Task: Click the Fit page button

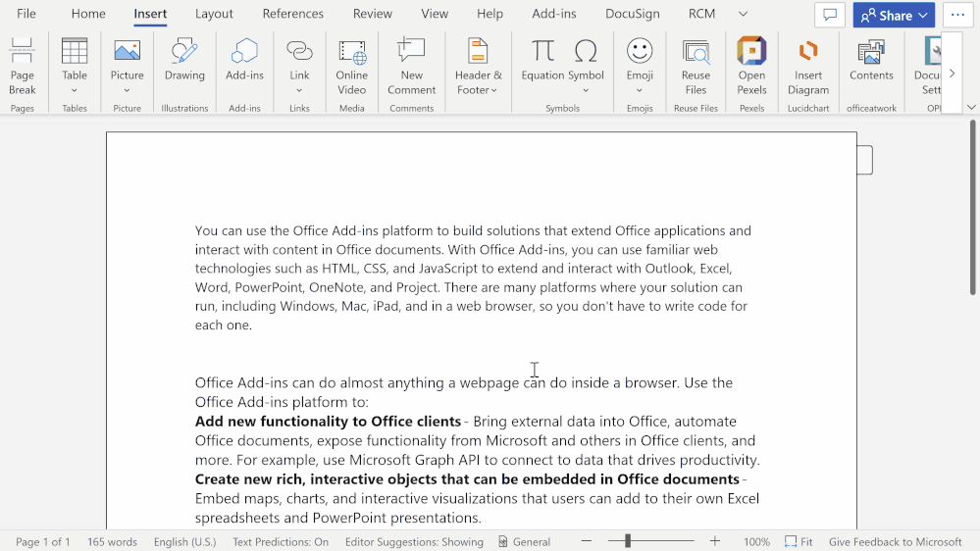Action: (x=799, y=541)
